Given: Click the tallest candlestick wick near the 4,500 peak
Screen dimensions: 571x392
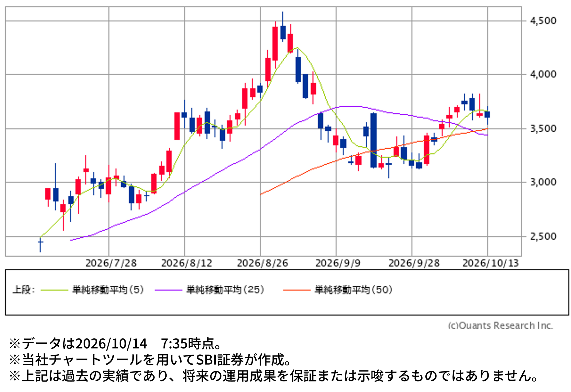Looking at the screenshot, I should [283, 27].
